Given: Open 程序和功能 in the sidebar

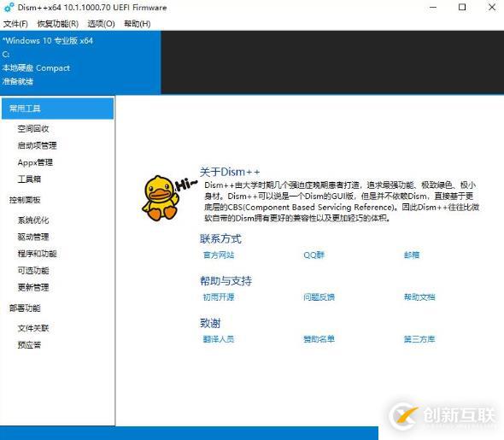Looking at the screenshot, I should [37, 254].
